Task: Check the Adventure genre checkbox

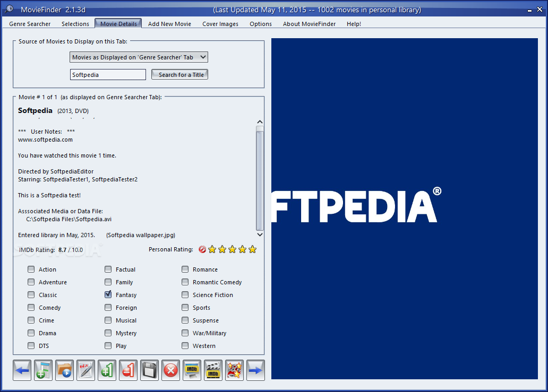Action: (31, 282)
